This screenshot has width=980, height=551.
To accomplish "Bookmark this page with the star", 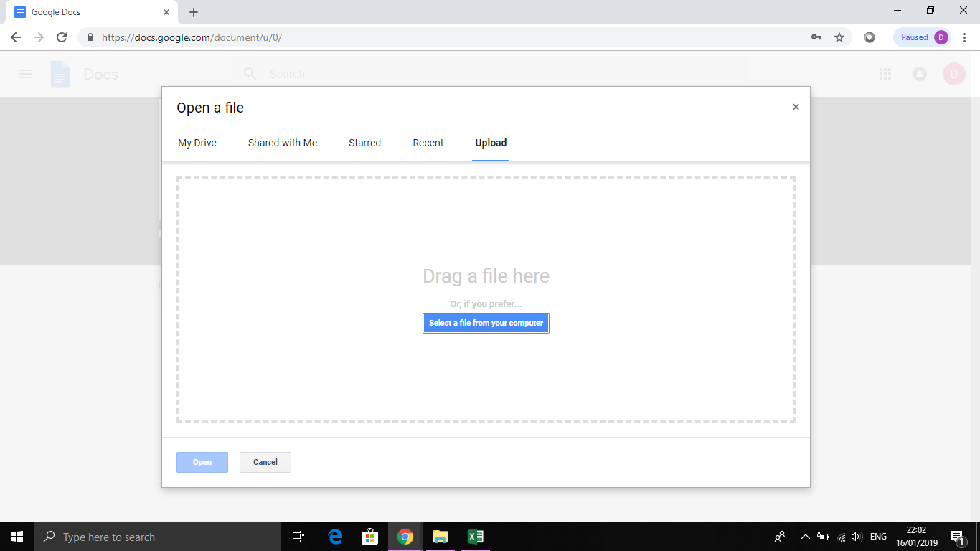I will 839,37.
